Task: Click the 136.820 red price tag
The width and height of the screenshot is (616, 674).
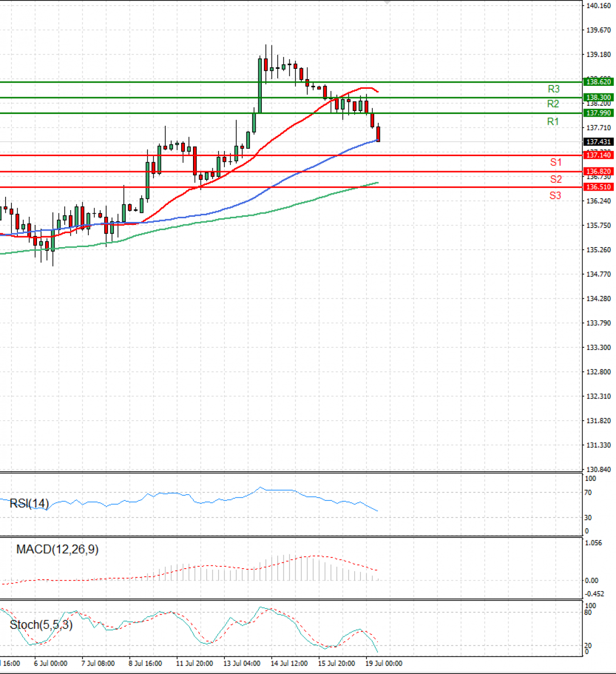Action: [599, 172]
